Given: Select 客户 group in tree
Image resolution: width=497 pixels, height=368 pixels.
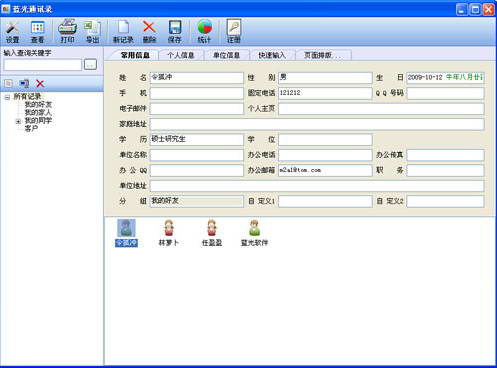Looking at the screenshot, I should coord(31,128).
